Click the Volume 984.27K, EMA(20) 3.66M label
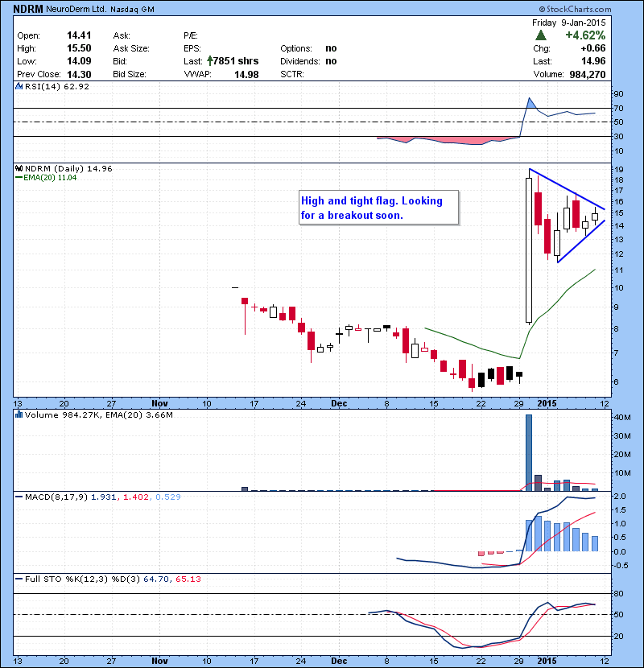This screenshot has width=644, height=668. point(99,414)
